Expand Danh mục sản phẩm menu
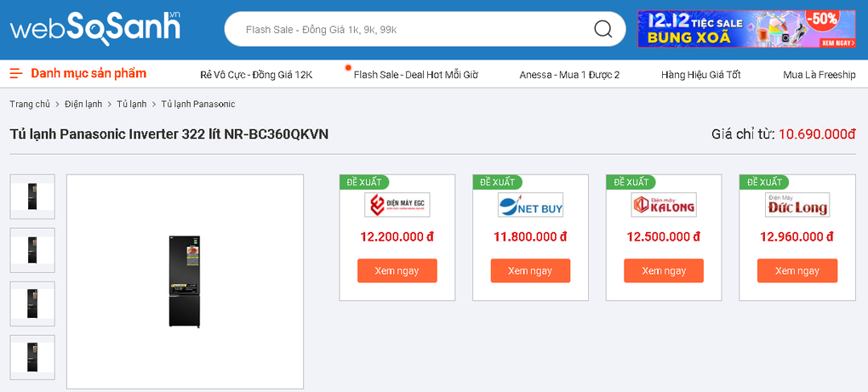 tap(89, 73)
